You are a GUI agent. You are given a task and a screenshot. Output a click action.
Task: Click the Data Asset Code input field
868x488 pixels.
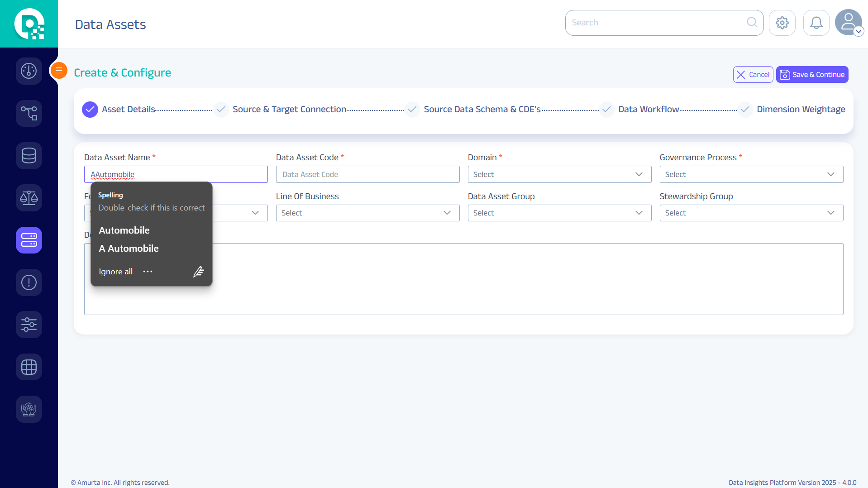[367, 174]
